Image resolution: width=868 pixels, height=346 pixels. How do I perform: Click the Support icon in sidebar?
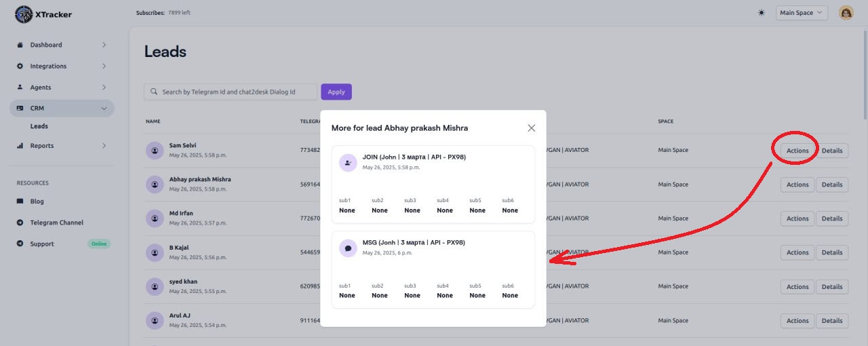pos(20,244)
